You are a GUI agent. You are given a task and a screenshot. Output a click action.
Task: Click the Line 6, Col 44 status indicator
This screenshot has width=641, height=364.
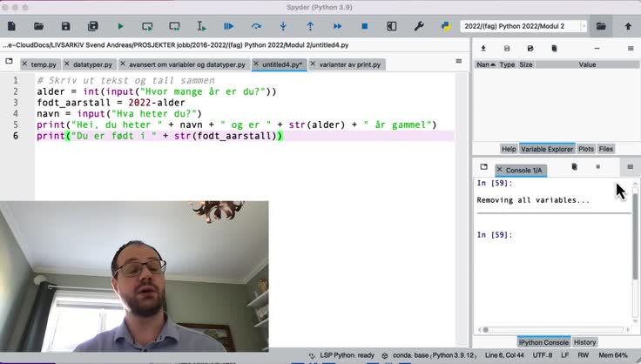[504, 355]
